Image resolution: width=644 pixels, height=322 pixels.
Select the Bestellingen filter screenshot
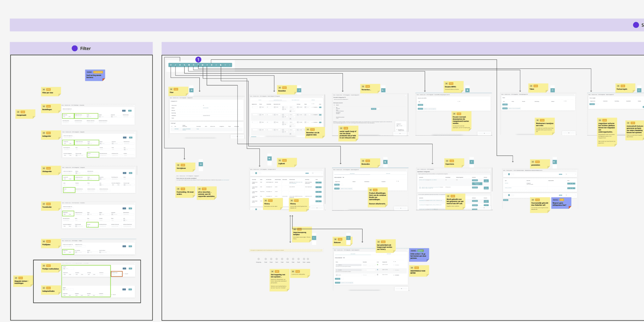click(98, 115)
